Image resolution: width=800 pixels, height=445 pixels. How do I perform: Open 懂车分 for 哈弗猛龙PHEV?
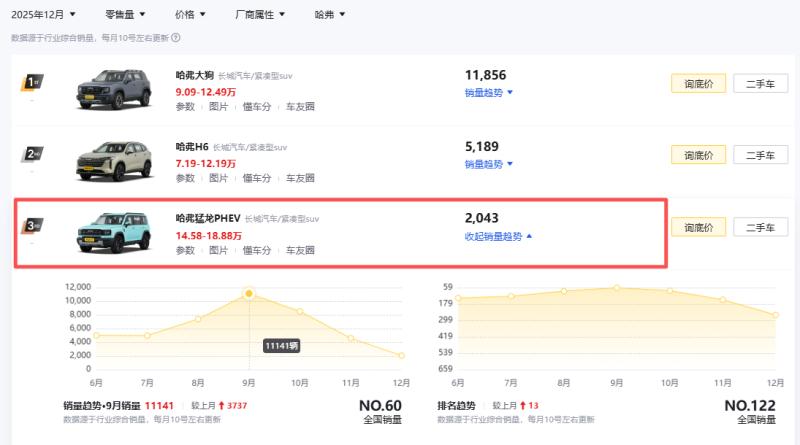[257, 250]
